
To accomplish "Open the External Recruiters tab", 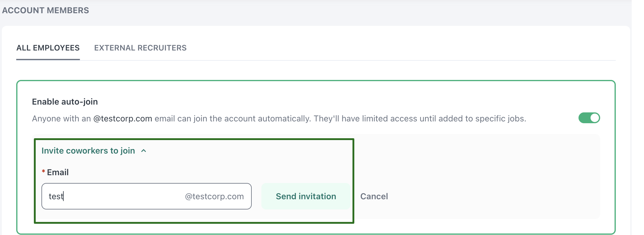I will click(140, 48).
